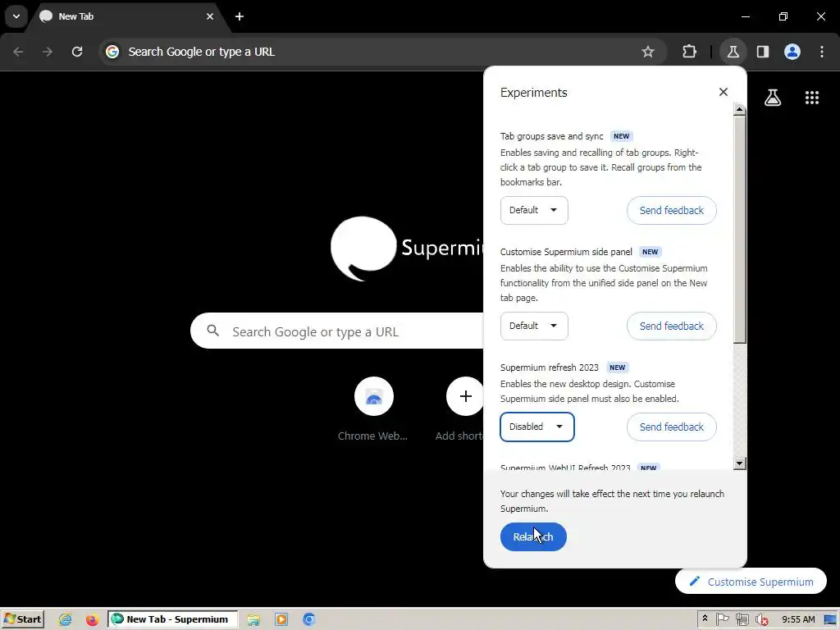Image resolution: width=840 pixels, height=630 pixels.
Task: Open the Windows Start menu
Action: (22, 619)
